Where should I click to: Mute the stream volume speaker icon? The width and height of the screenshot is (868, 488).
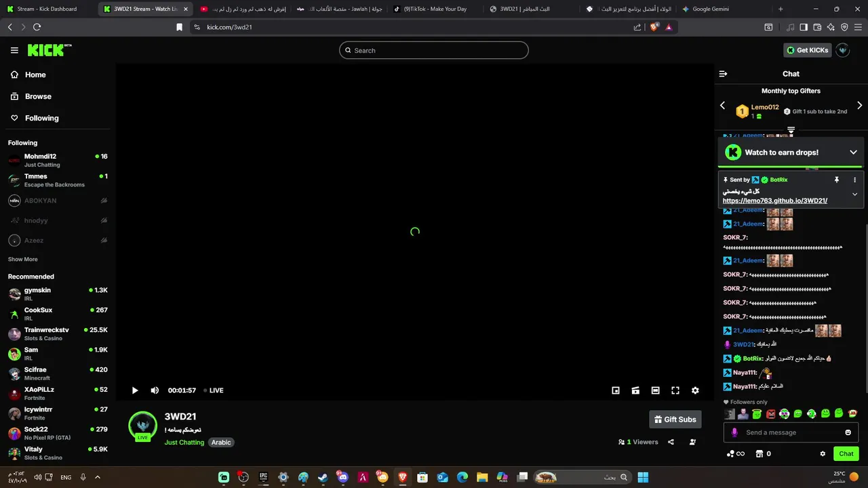[155, 390]
